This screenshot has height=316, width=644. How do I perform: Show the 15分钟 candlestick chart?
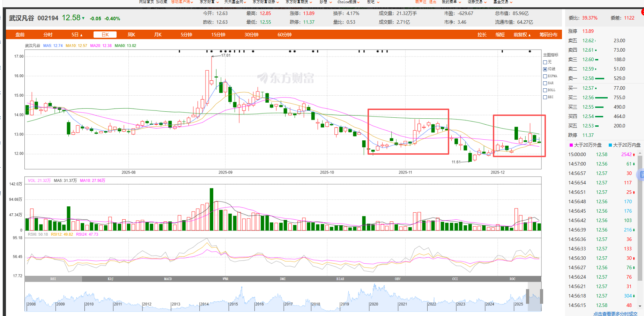(x=218, y=35)
